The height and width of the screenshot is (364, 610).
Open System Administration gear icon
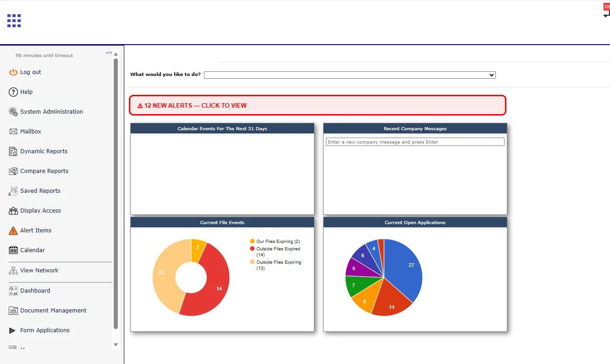(13, 112)
